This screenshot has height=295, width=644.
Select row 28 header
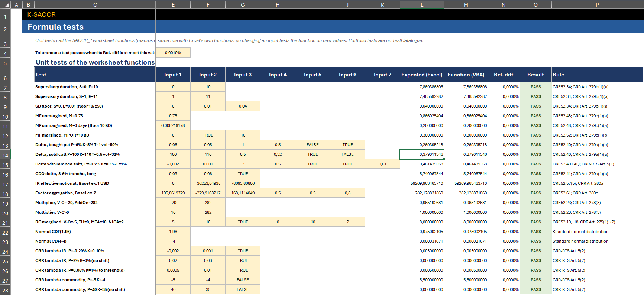[5, 289]
